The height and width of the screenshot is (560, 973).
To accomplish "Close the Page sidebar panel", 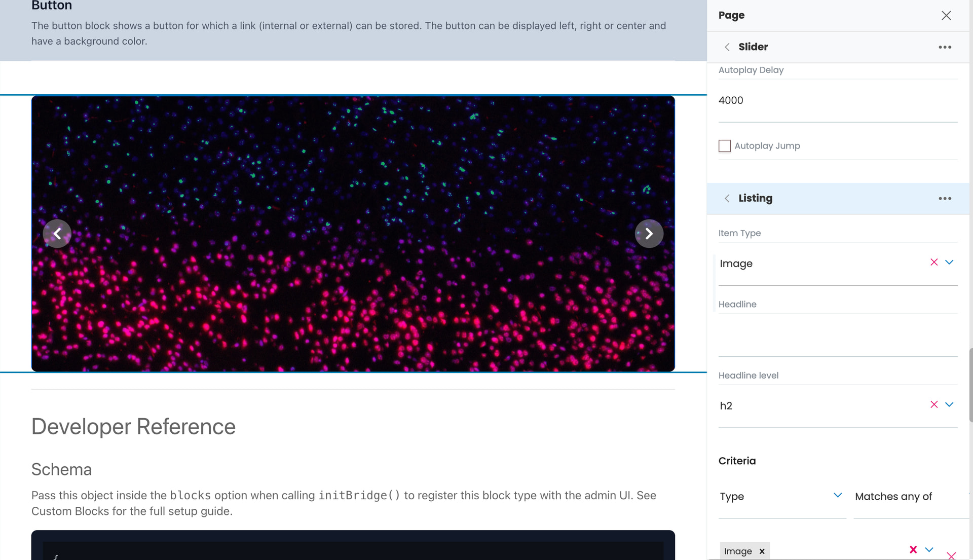I will [946, 15].
